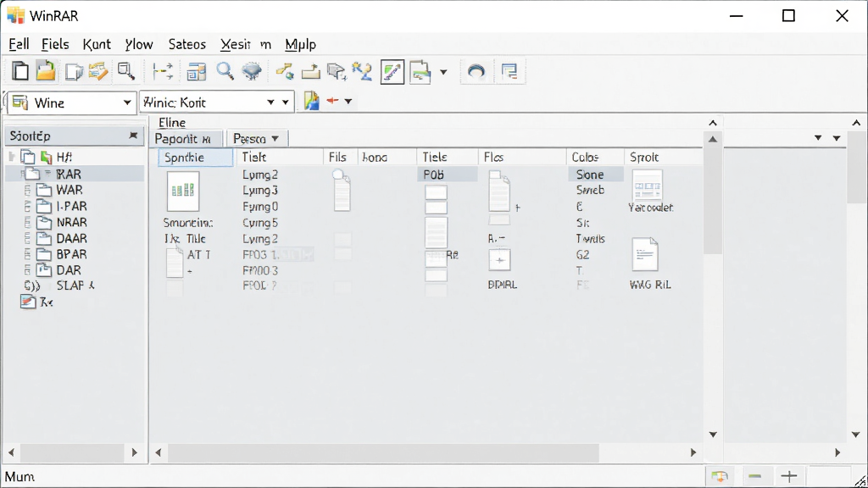Click the blue people with star icon
Viewport: 868px width, 488px height.
[363, 71]
